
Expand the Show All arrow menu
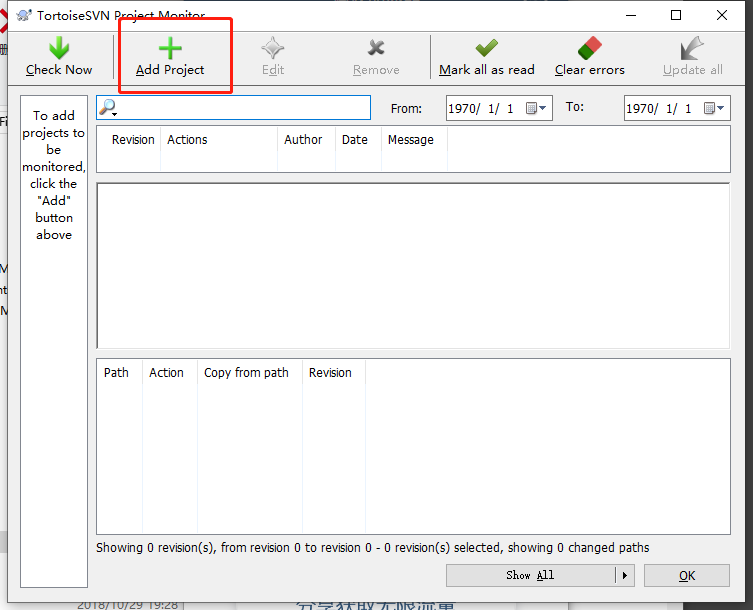tap(625, 575)
